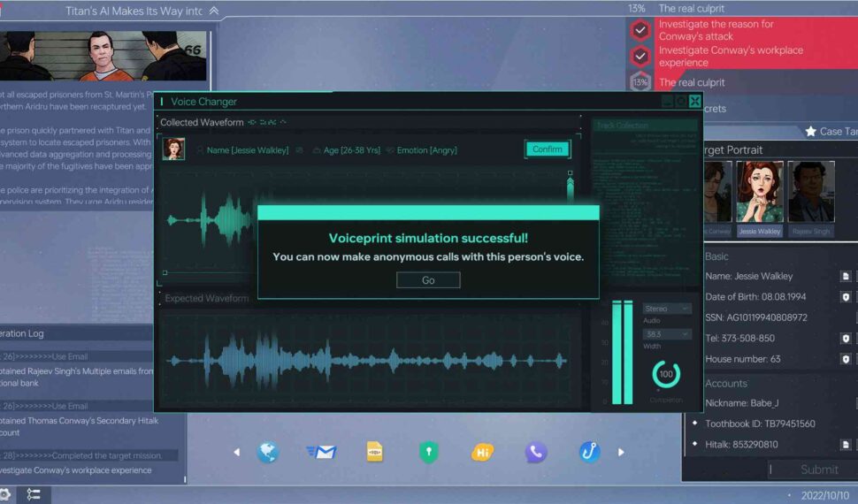
Task: Click the Confirm button for collected waveform
Action: [x=547, y=149]
